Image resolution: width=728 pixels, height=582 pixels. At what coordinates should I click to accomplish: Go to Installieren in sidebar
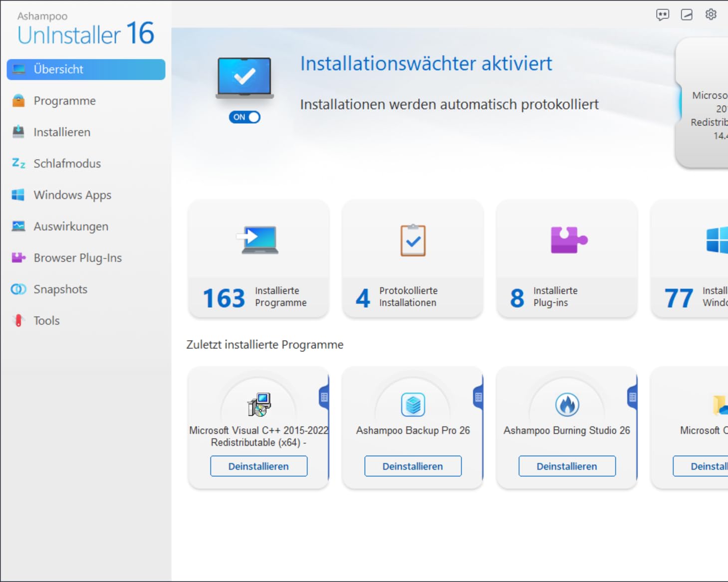coord(86,132)
